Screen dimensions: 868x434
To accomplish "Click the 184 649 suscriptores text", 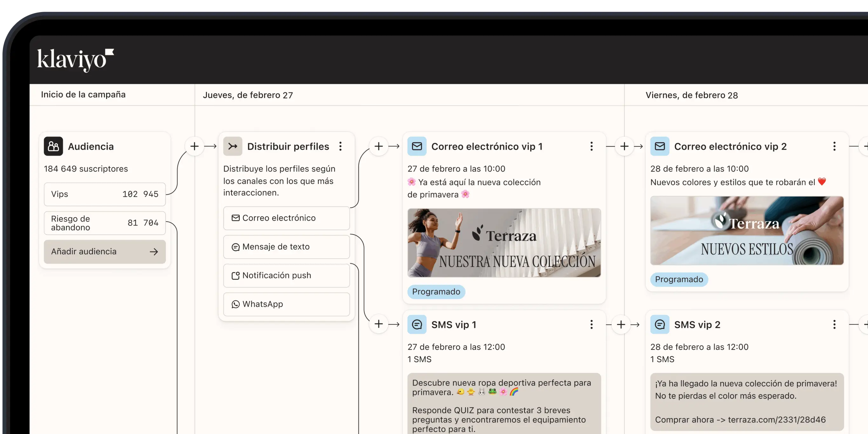I will tap(86, 168).
